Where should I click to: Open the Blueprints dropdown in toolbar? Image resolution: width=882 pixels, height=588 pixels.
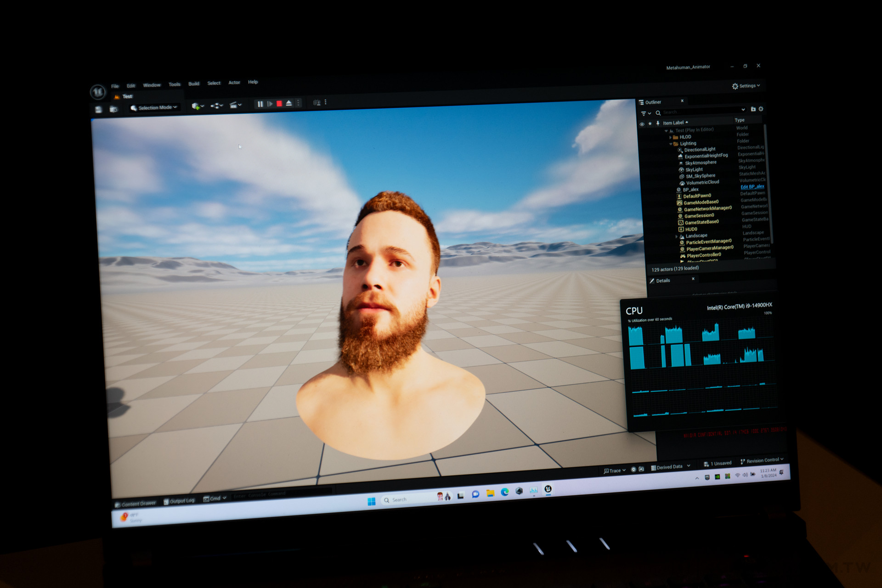pyautogui.click(x=216, y=106)
